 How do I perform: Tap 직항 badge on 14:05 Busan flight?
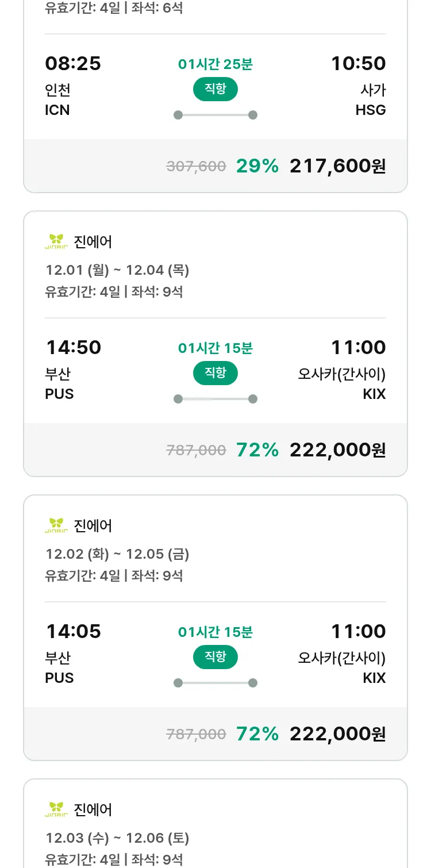[x=215, y=657]
